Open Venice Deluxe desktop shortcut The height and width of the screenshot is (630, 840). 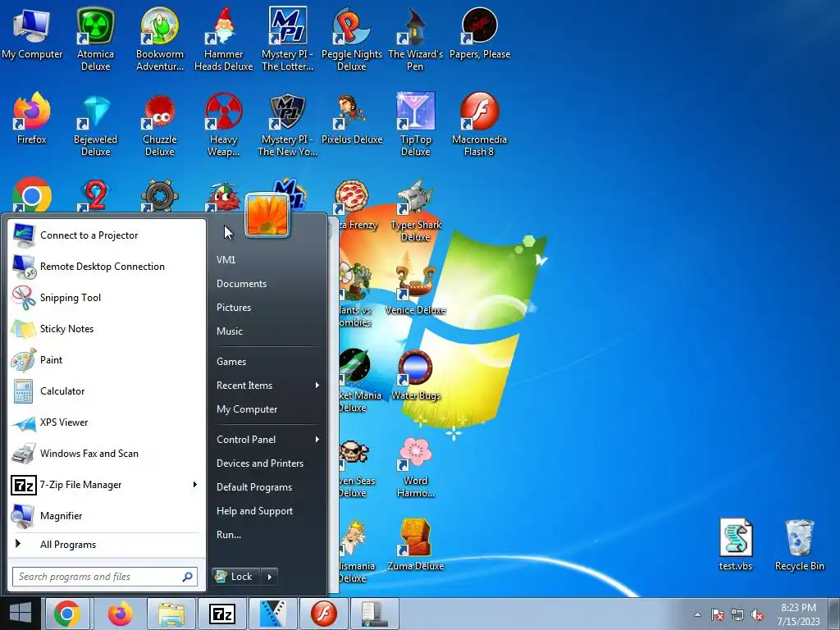415,290
